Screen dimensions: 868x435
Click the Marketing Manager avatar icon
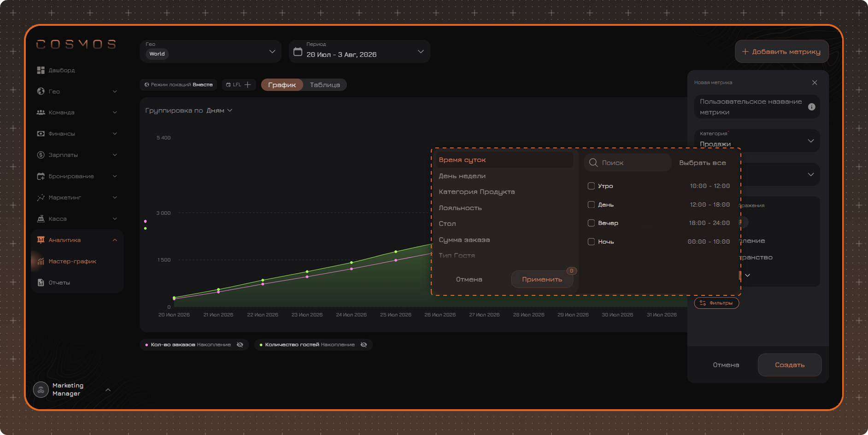pos(41,389)
